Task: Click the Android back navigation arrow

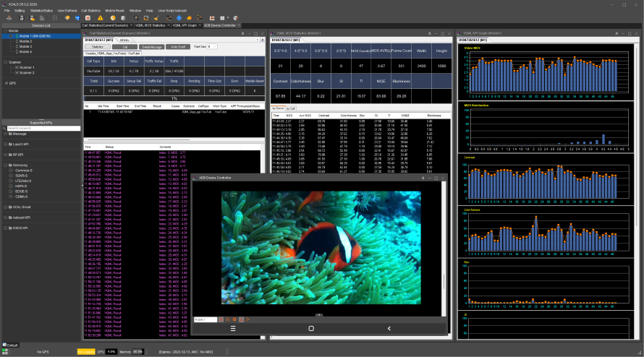Action: 389,328
